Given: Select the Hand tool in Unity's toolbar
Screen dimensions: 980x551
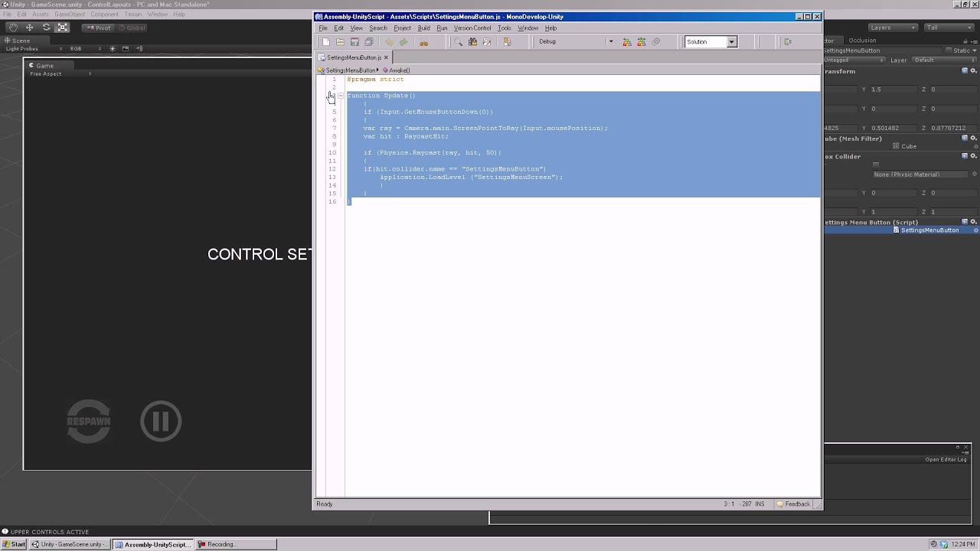Looking at the screenshot, I should pos(13,27).
